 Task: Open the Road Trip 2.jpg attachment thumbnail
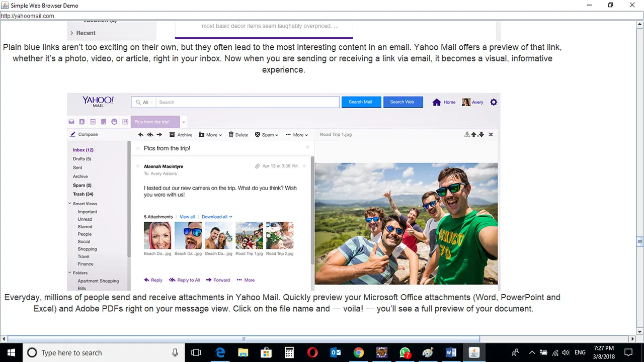[280, 235]
